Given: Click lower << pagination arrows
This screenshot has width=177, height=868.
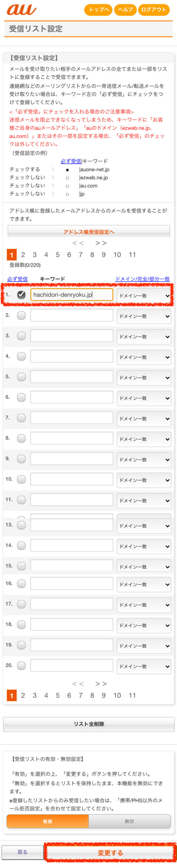Looking at the screenshot, I should pyautogui.click(x=78, y=684).
